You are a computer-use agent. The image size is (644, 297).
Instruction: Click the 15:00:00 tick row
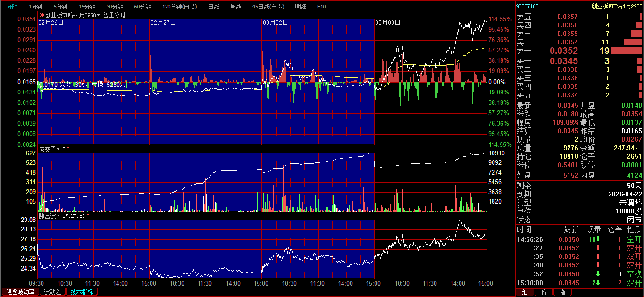coord(579,283)
